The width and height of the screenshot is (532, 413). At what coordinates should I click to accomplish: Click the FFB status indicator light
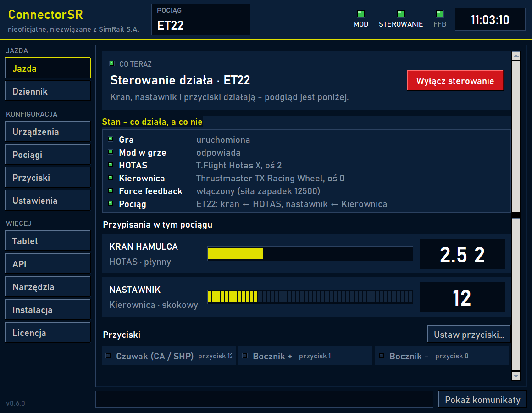click(439, 14)
